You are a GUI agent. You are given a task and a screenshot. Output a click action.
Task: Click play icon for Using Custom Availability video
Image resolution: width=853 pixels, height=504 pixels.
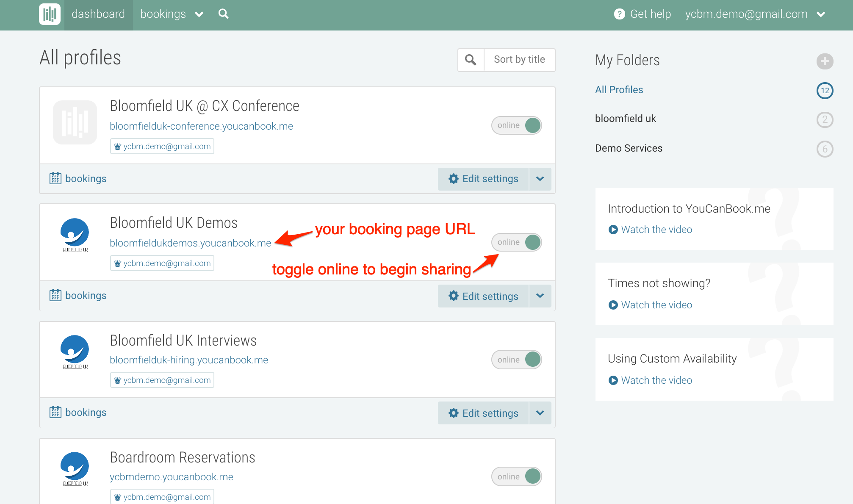(x=613, y=380)
